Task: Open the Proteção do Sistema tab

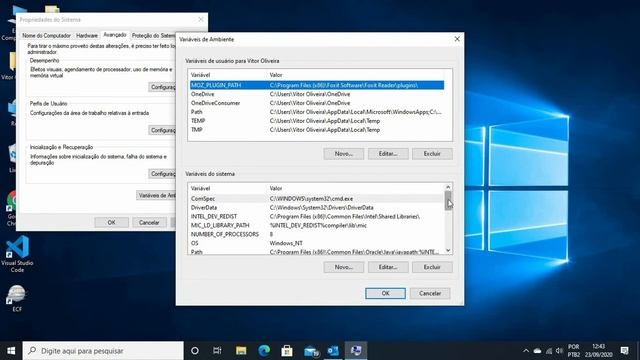Action: pyautogui.click(x=153, y=36)
